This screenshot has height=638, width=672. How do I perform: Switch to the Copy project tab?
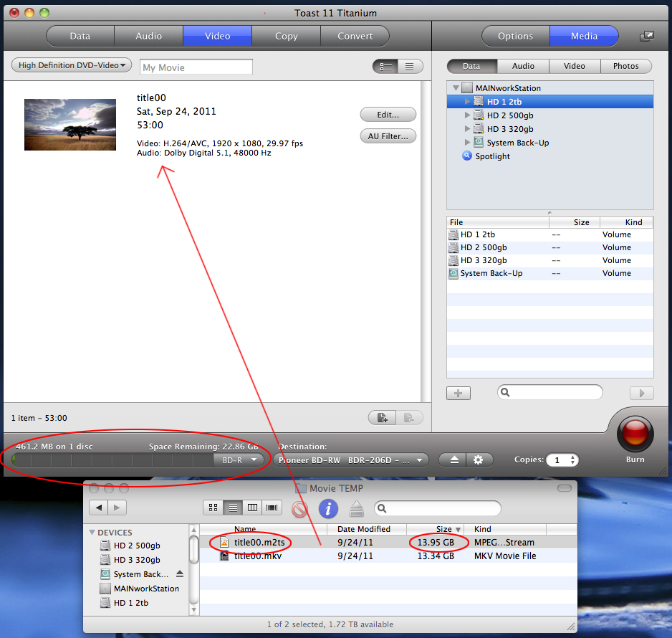[x=287, y=36]
